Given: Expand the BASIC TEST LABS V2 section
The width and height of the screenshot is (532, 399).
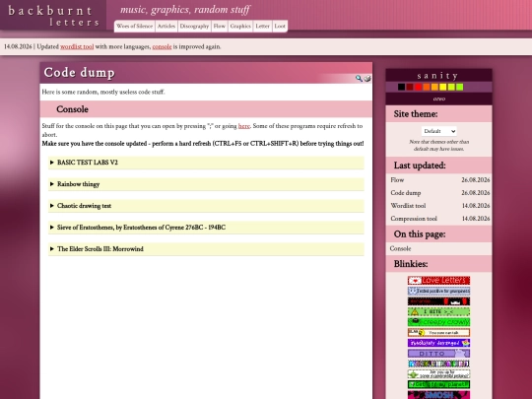Looking at the screenshot, I should coord(206,163).
